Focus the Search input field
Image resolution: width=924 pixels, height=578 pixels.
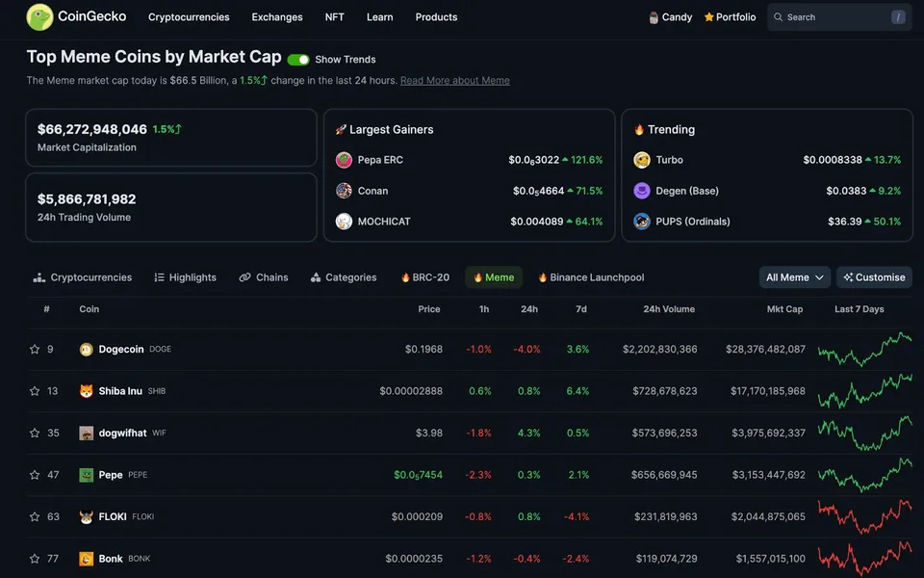(839, 17)
